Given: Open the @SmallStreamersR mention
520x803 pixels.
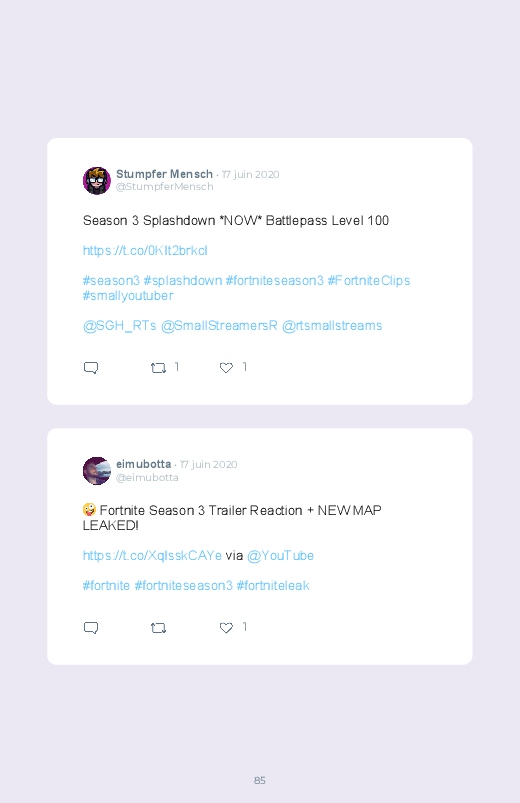Looking at the screenshot, I should tap(219, 326).
